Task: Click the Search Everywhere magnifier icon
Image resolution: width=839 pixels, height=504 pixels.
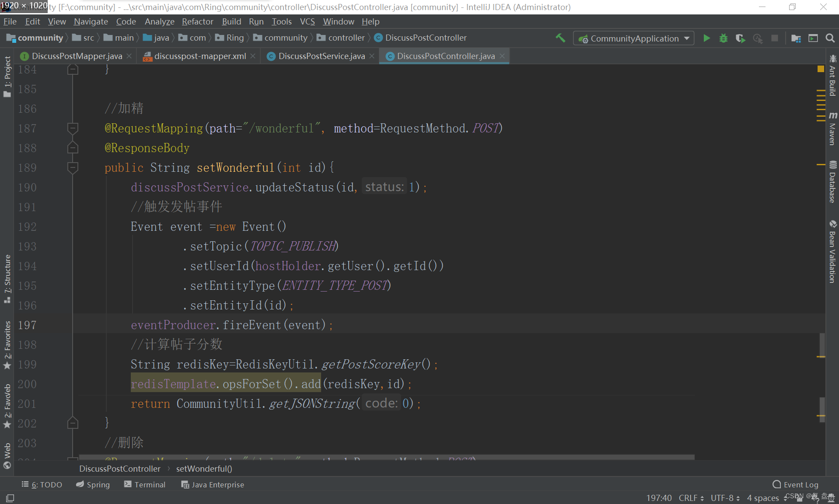Action: pos(830,38)
